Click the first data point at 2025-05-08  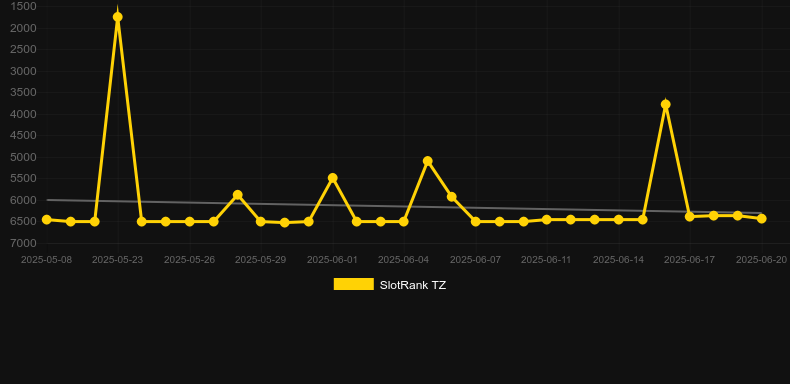coord(47,220)
